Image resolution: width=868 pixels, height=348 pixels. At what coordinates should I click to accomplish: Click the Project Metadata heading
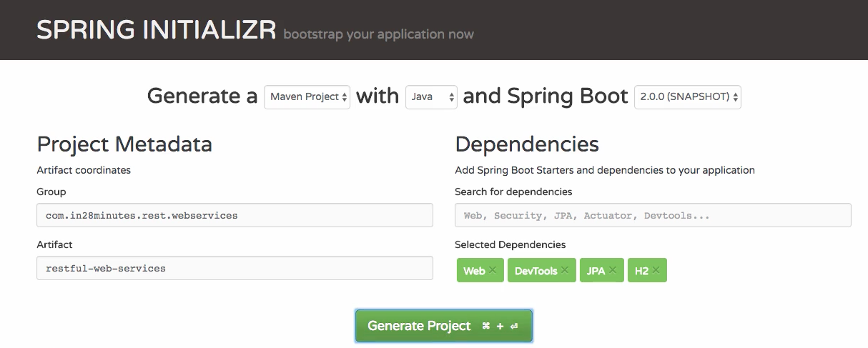pos(124,144)
